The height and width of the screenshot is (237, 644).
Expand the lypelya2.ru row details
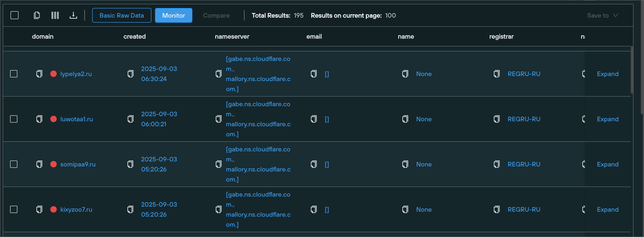click(x=608, y=74)
